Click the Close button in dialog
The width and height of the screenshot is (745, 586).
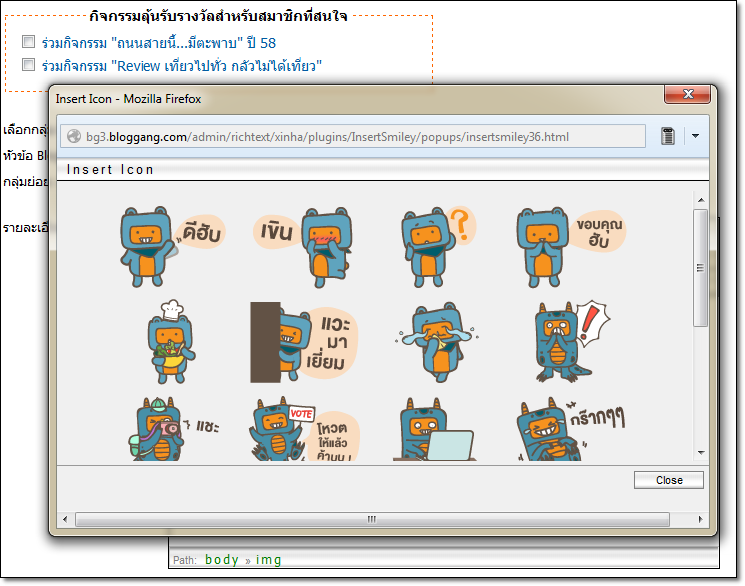click(669, 480)
